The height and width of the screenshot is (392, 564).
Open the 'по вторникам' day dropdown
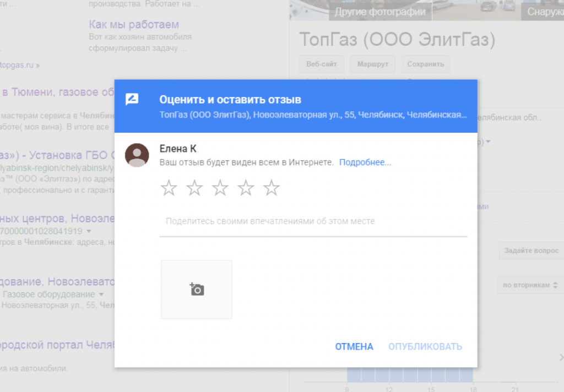(530, 285)
